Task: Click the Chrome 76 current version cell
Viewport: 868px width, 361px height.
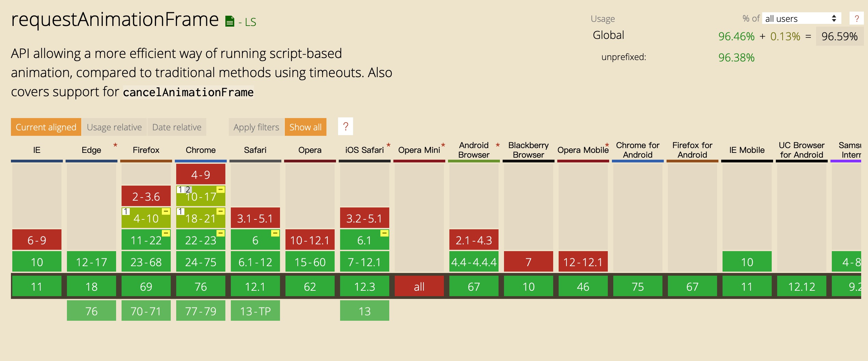Action: click(x=200, y=287)
